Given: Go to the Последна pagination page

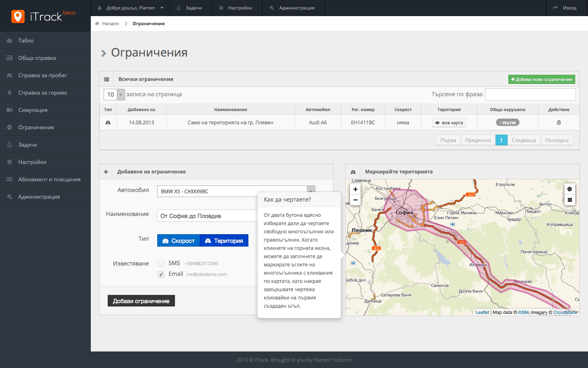Looking at the screenshot, I should tap(557, 140).
